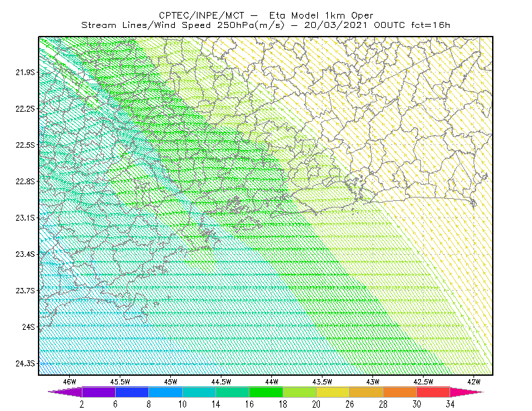Click the dark blue 6-8 color swatch

click(x=132, y=392)
